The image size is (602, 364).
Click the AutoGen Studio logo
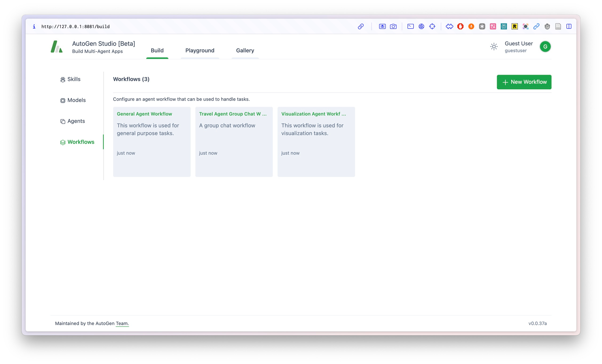(x=57, y=47)
